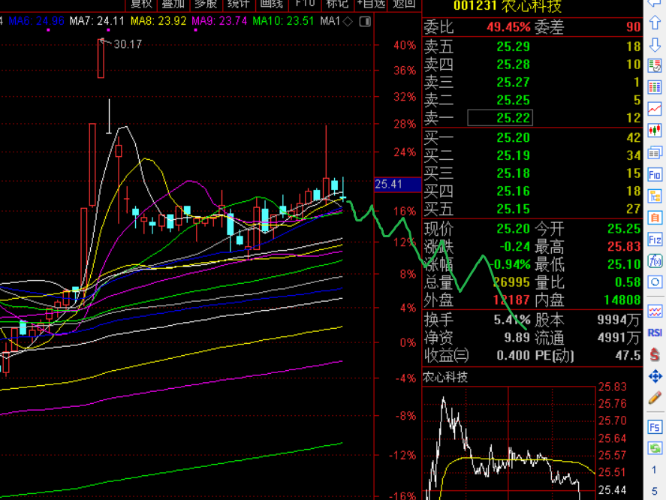Click the 内盘 value 14808
The image size is (666, 500).
point(622,300)
